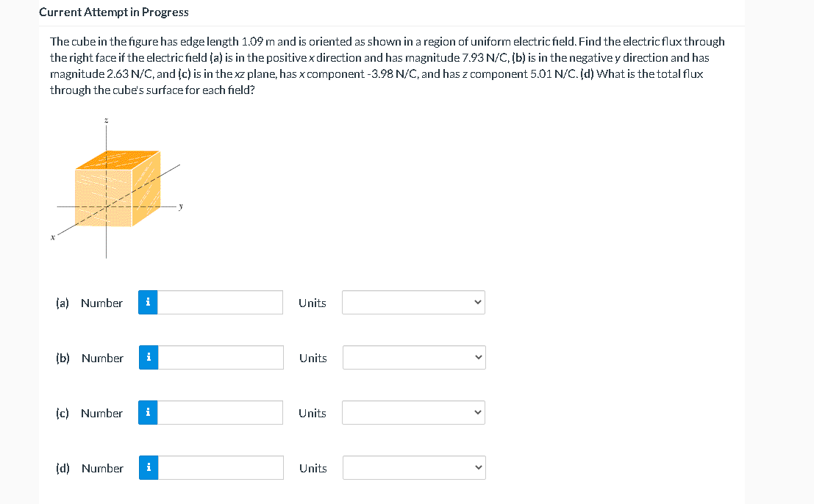This screenshot has width=814, height=504.
Task: Expand the Units dropdown for part (b)
Action: [x=414, y=358]
